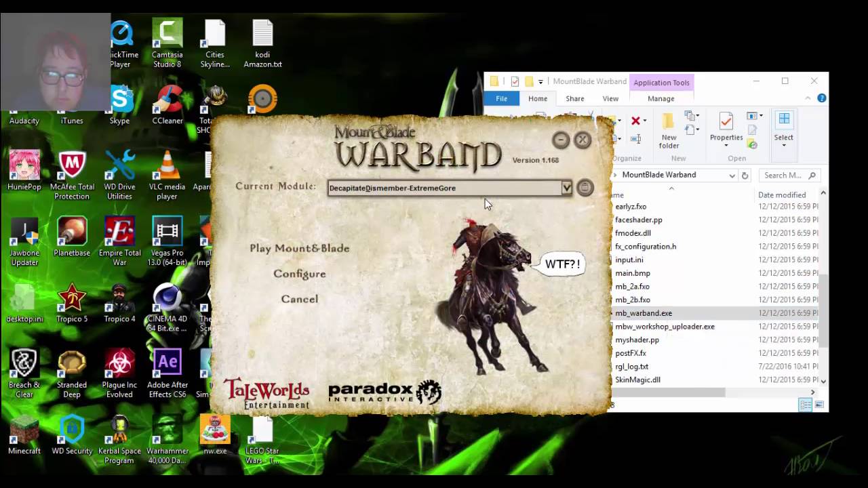Click the refresh icon next to address bar
The height and width of the screenshot is (488, 868).
point(745,175)
